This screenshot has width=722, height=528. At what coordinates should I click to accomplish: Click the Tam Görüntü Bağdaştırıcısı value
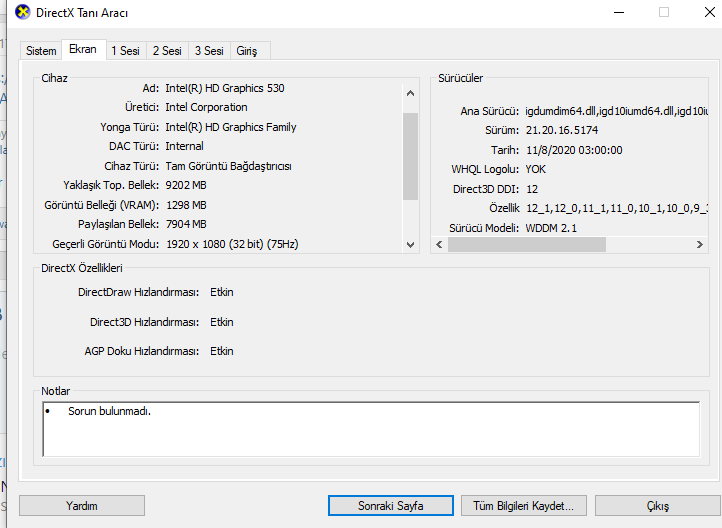tap(228, 166)
